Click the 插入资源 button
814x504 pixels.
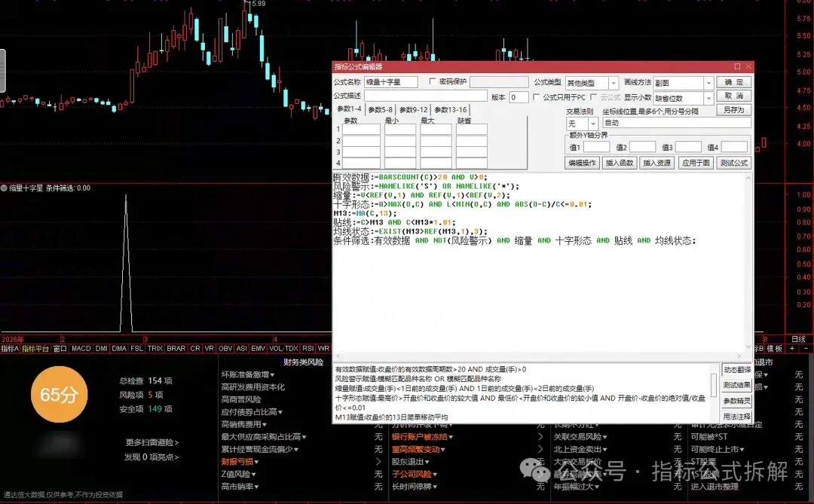(656, 163)
